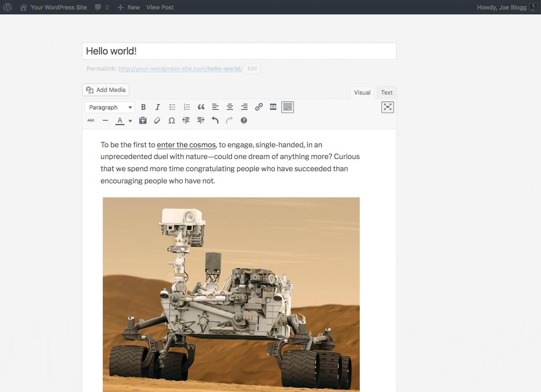Switch to the Text editor tab
The height and width of the screenshot is (392, 541).
(x=387, y=92)
